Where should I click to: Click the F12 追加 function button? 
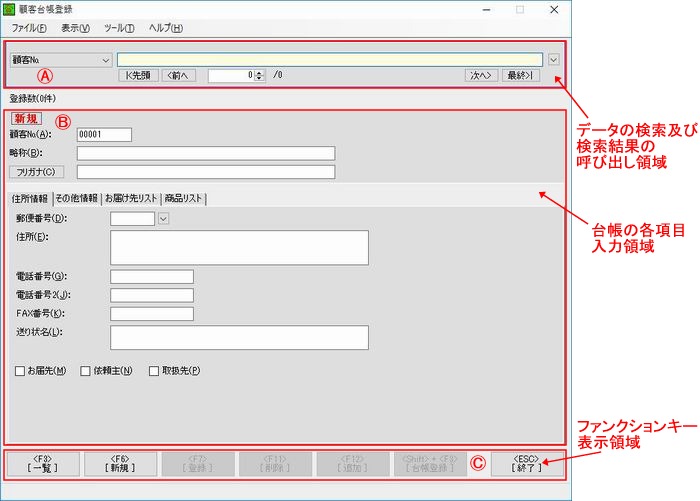point(353,464)
